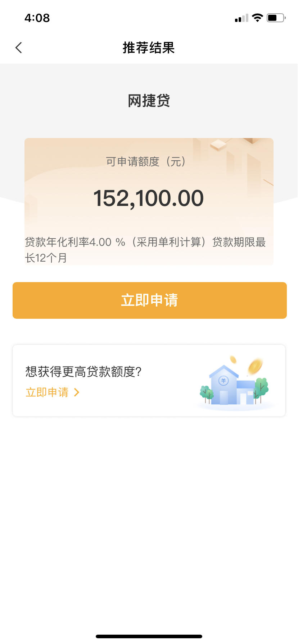Viewport: 298px width, 644px height.
Task: Tap the 网捷贷 product heading
Action: tap(149, 101)
